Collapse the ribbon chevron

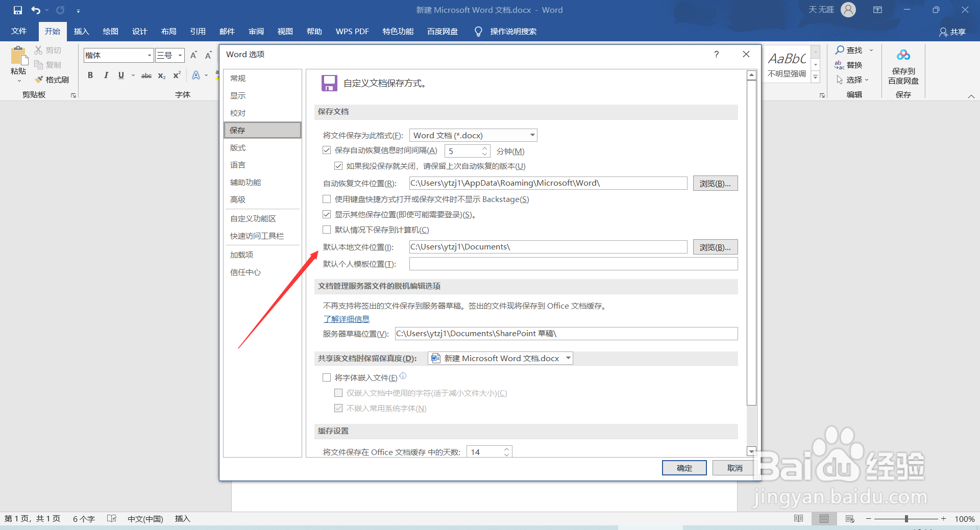pos(971,96)
